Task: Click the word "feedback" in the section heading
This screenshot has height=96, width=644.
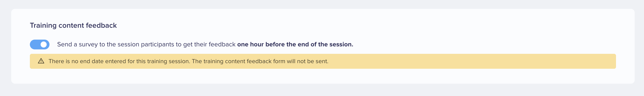Action: pyautogui.click(x=101, y=25)
